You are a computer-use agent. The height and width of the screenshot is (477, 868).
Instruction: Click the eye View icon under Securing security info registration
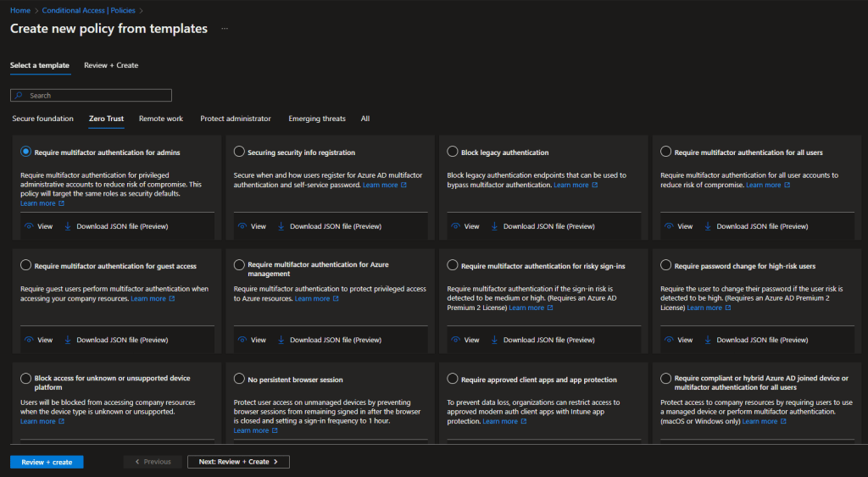[242, 226]
